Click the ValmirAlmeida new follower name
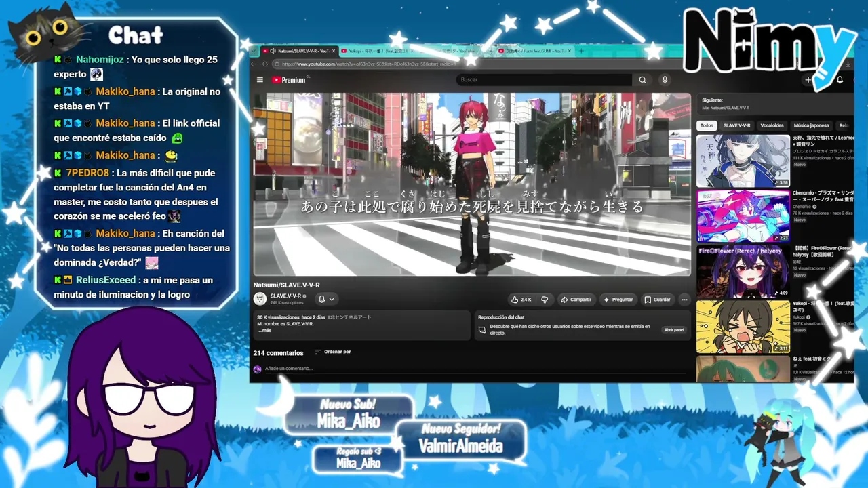This screenshot has height=488, width=868. (x=460, y=446)
